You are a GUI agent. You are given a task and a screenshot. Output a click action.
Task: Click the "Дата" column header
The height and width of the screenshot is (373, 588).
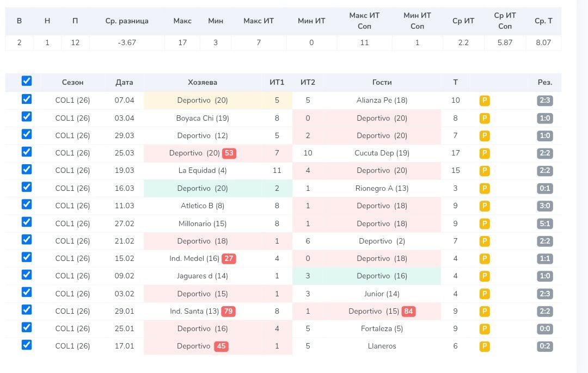tap(124, 83)
